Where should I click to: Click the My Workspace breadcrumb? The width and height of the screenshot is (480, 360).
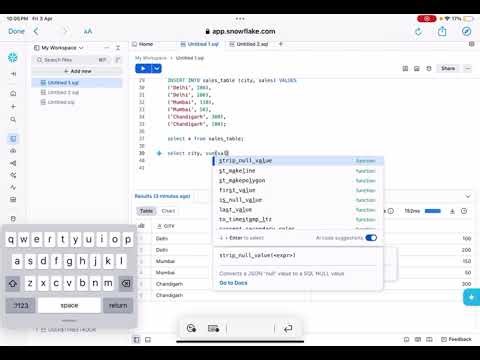coord(151,58)
